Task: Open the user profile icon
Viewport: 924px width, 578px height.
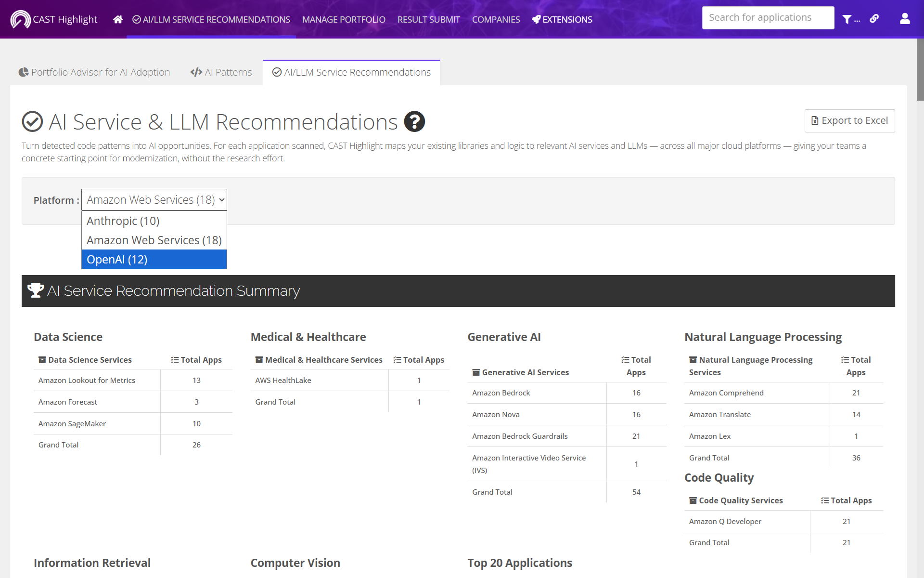Action: click(x=905, y=19)
